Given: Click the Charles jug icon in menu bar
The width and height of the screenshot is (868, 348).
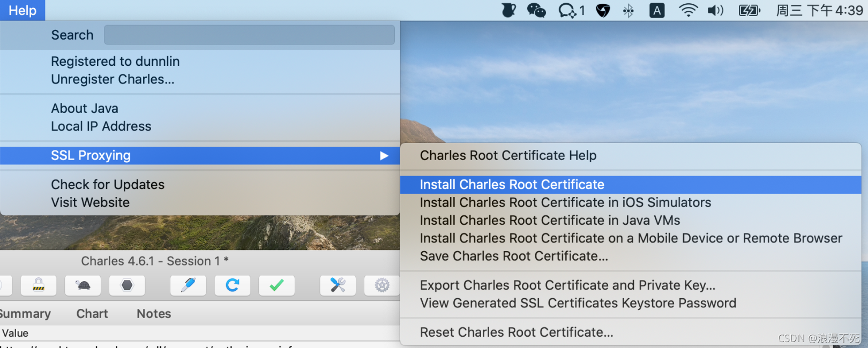Looking at the screenshot, I should click(x=508, y=10).
